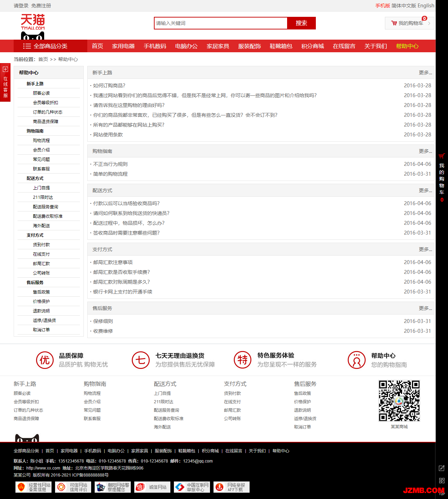Click the 特 special service circle icon
The height and width of the screenshot is (499, 448).
[243, 360]
